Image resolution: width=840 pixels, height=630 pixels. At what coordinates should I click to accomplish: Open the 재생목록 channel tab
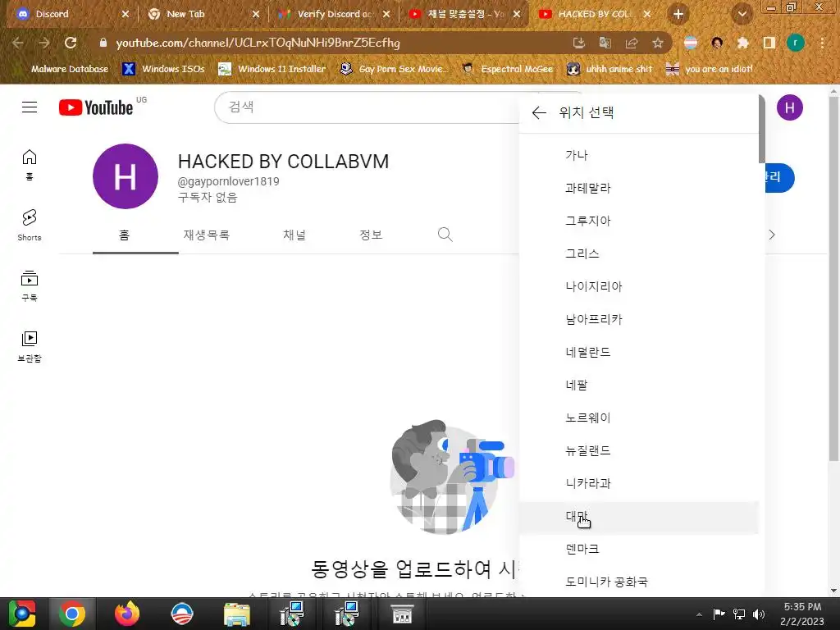tap(206, 235)
